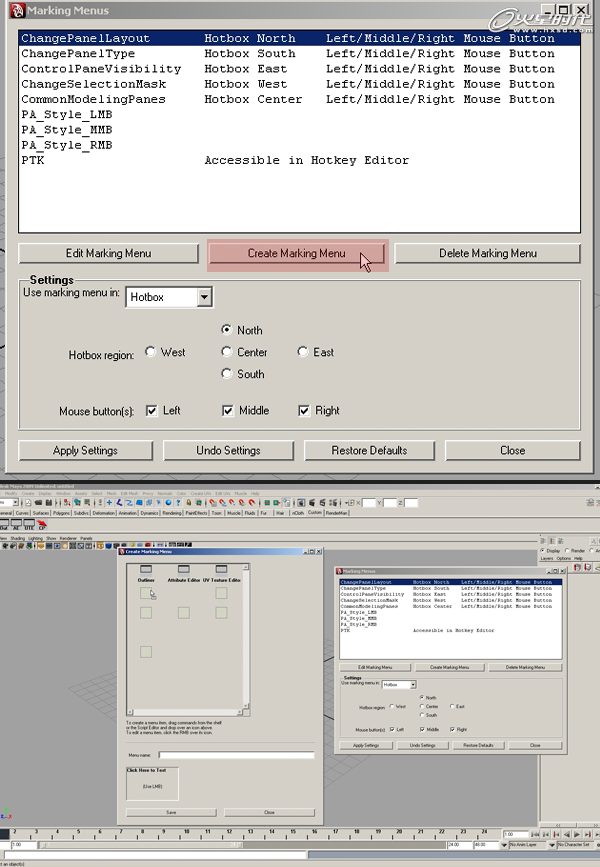Open the Lighting menu in viewport panel
This screenshot has width=600, height=867.
click(x=35, y=538)
